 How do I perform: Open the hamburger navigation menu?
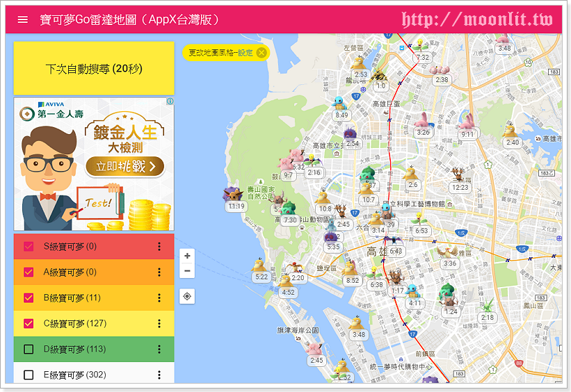23,19
